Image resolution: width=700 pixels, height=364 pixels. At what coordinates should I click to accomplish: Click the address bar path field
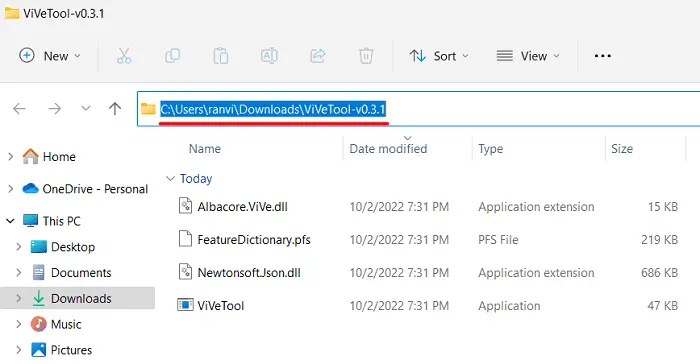pos(418,109)
